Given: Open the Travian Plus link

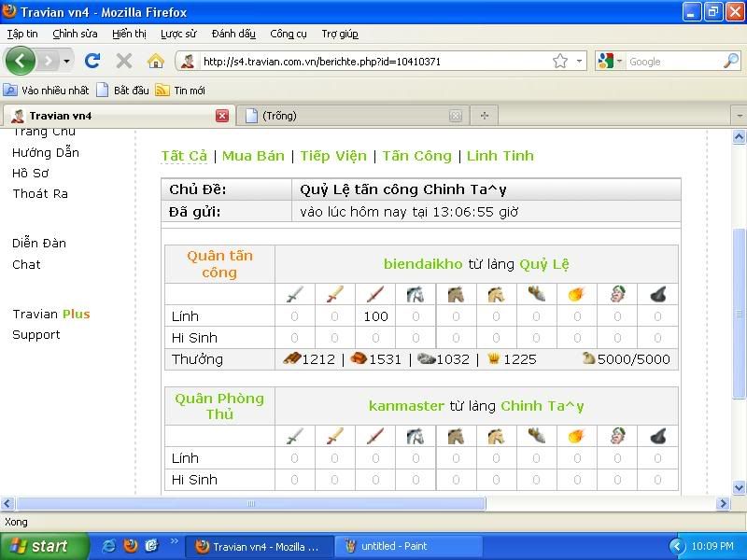Looking at the screenshot, I should tap(51, 314).
